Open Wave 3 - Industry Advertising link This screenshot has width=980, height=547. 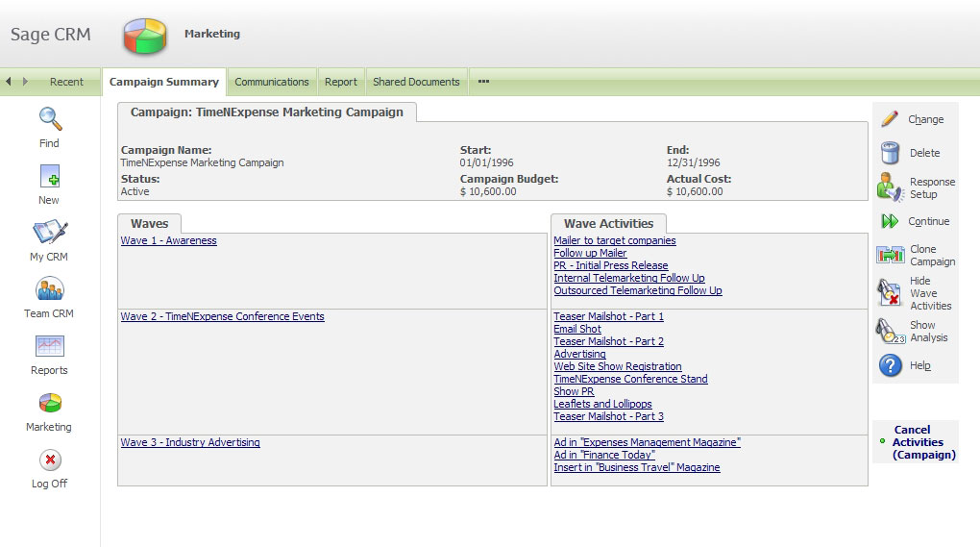[190, 442]
